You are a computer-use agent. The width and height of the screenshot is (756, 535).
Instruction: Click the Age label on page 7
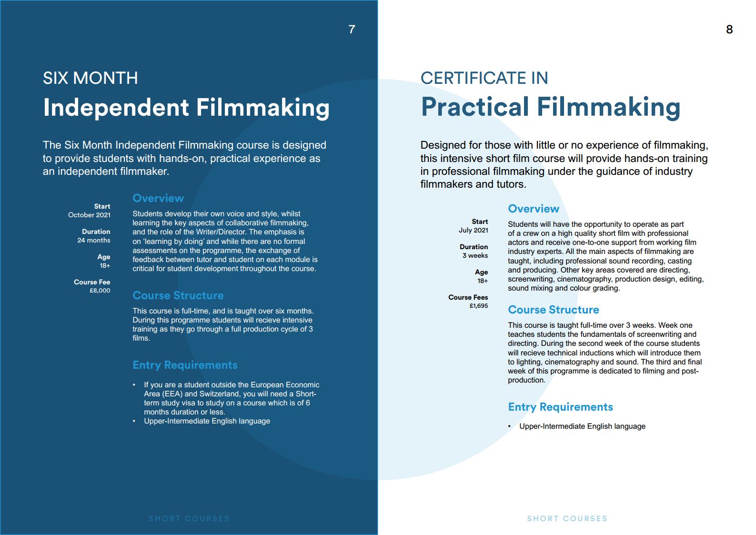[x=104, y=257]
